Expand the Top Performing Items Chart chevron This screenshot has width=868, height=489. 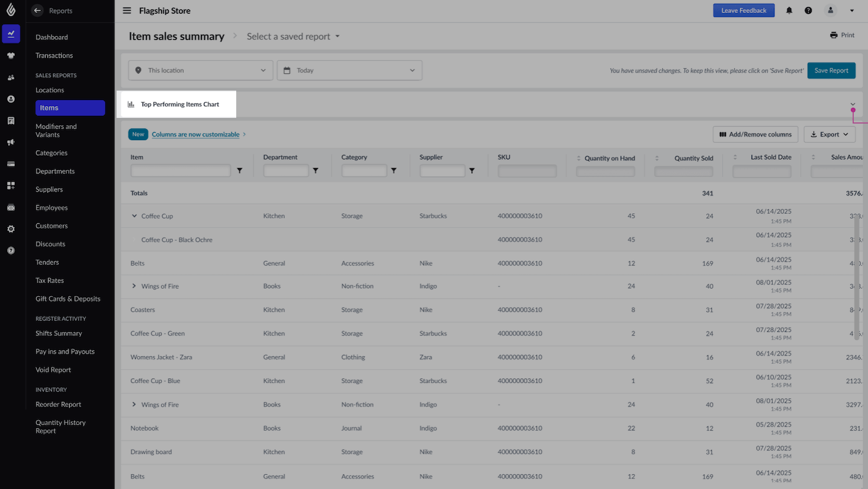click(x=853, y=104)
